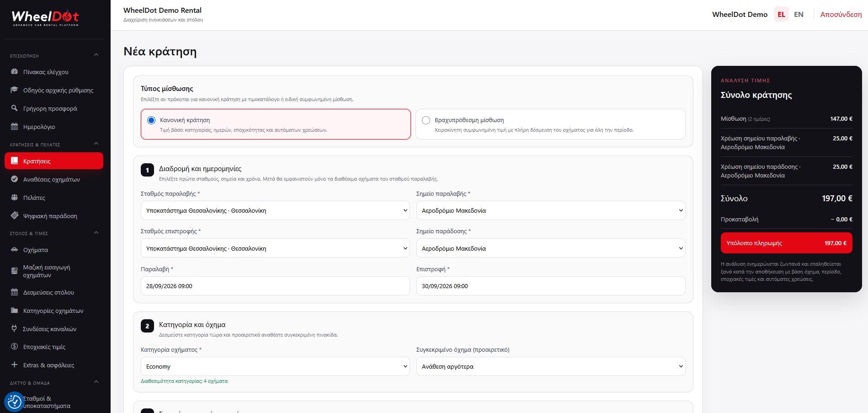Click the Παραλαβή date-time field
The width and height of the screenshot is (868, 413).
[275, 286]
